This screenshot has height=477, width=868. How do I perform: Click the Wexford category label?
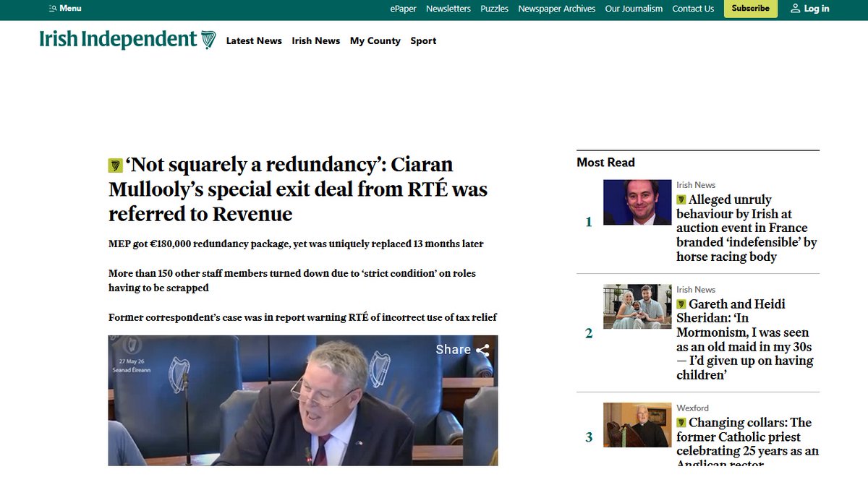[692, 408]
